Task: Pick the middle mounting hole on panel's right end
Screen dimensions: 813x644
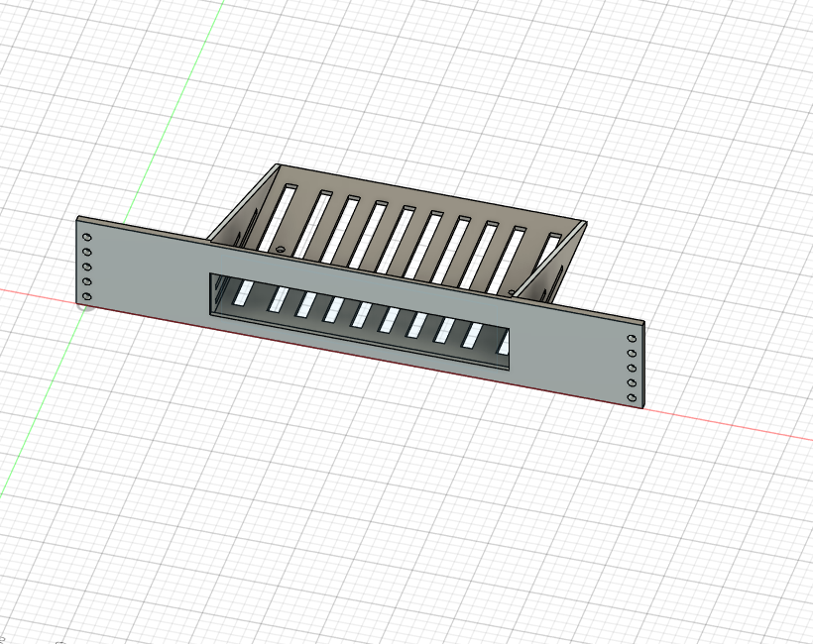Action: click(x=632, y=369)
